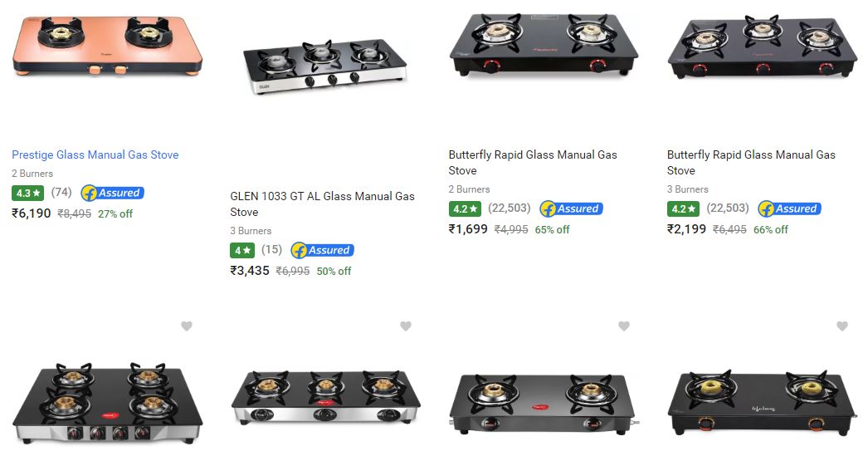Open GLEN 1033 GT AL Glass stove link
The height and width of the screenshot is (456, 868).
click(322, 203)
